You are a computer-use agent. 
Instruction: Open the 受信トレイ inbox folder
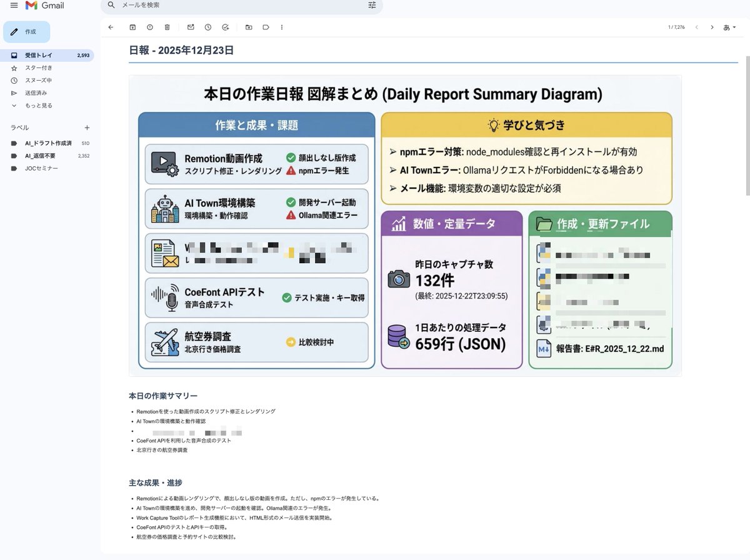(x=47, y=56)
